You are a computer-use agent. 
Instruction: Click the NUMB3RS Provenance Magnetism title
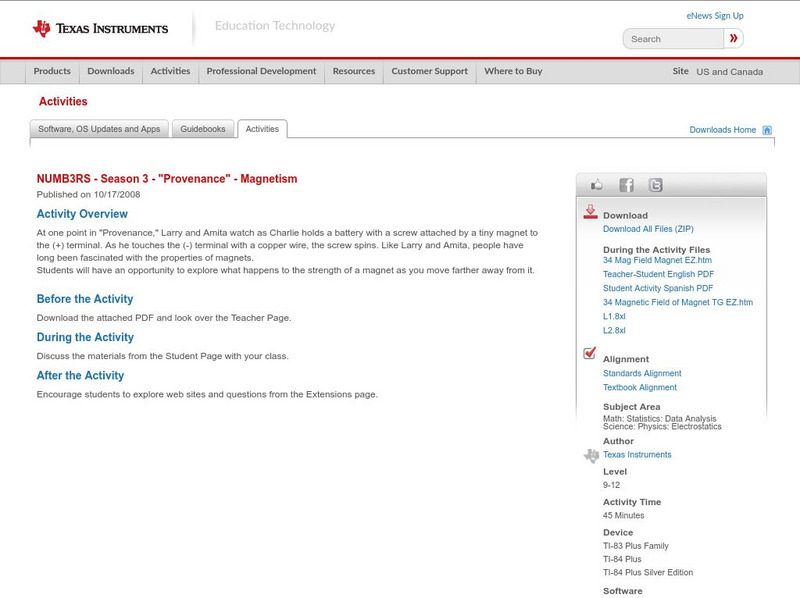point(167,179)
